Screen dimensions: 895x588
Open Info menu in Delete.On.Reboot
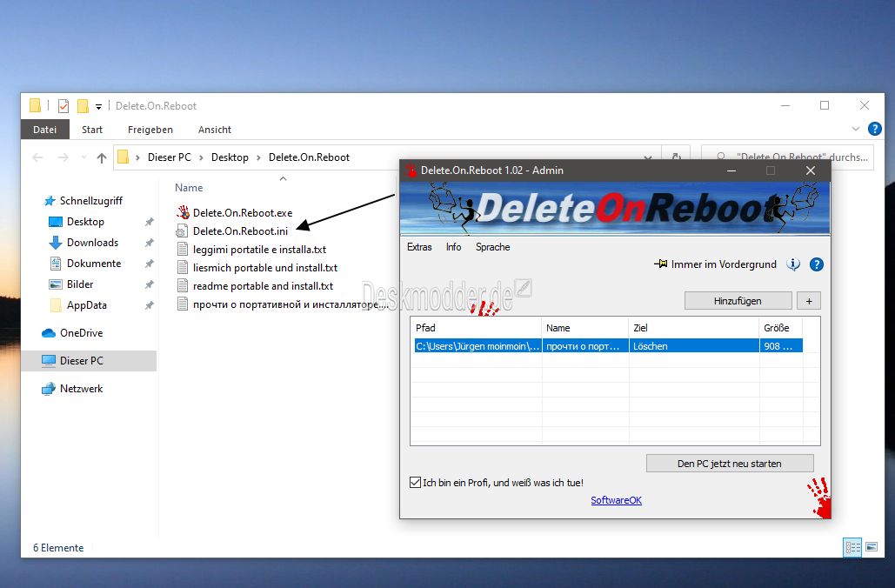pos(454,247)
